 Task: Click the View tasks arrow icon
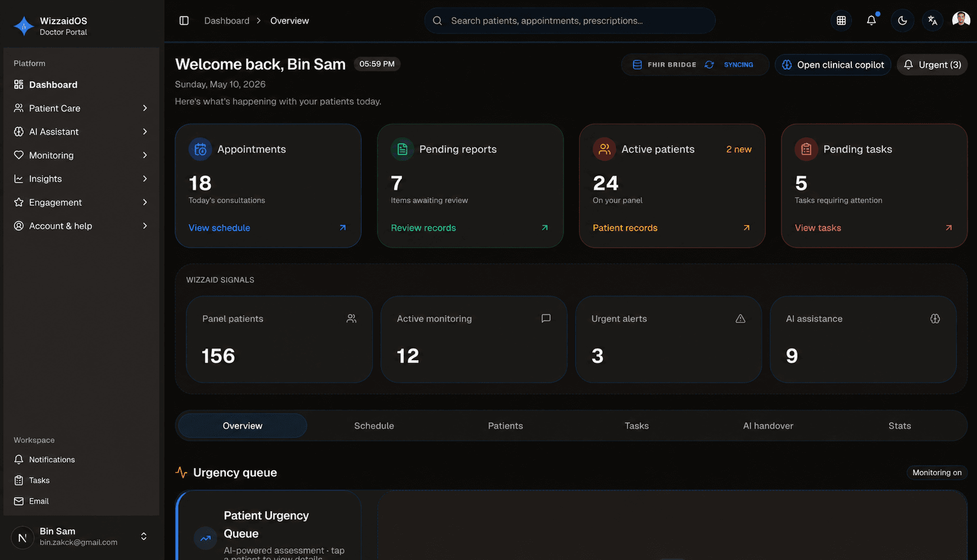click(949, 228)
